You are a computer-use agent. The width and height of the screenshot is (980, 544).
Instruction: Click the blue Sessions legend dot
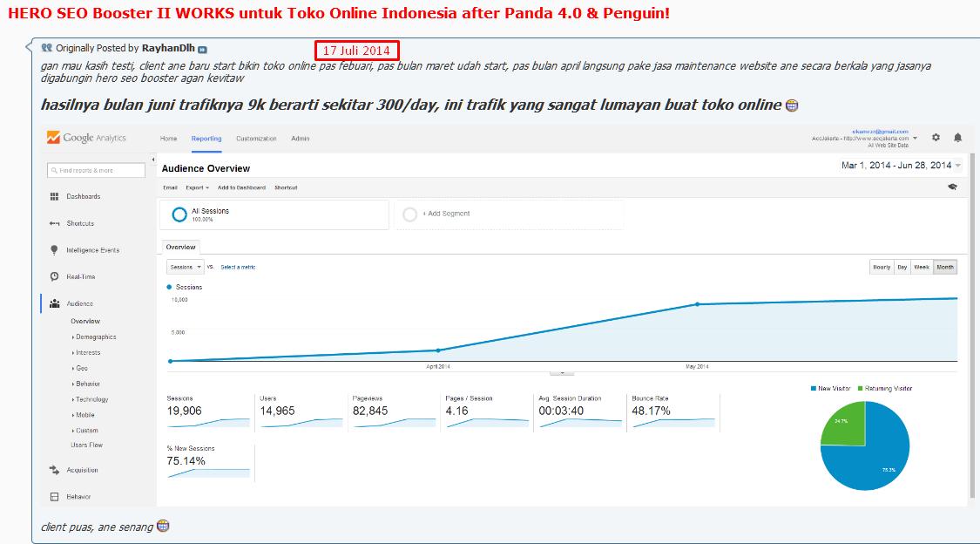click(169, 287)
